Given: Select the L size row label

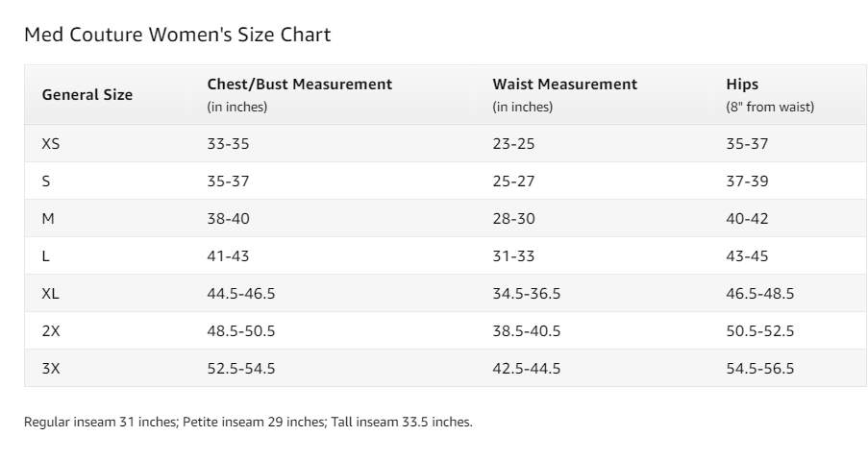Looking at the screenshot, I should (x=46, y=256).
